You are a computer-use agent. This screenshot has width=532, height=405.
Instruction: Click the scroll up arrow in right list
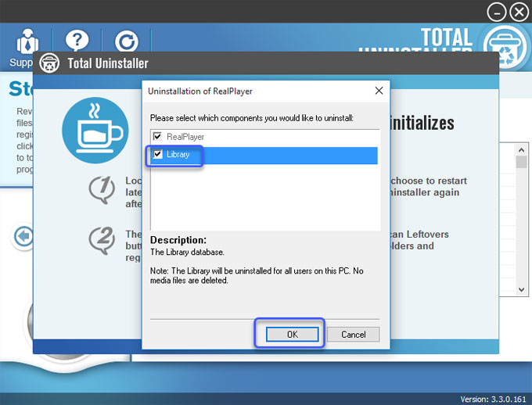[522, 149]
